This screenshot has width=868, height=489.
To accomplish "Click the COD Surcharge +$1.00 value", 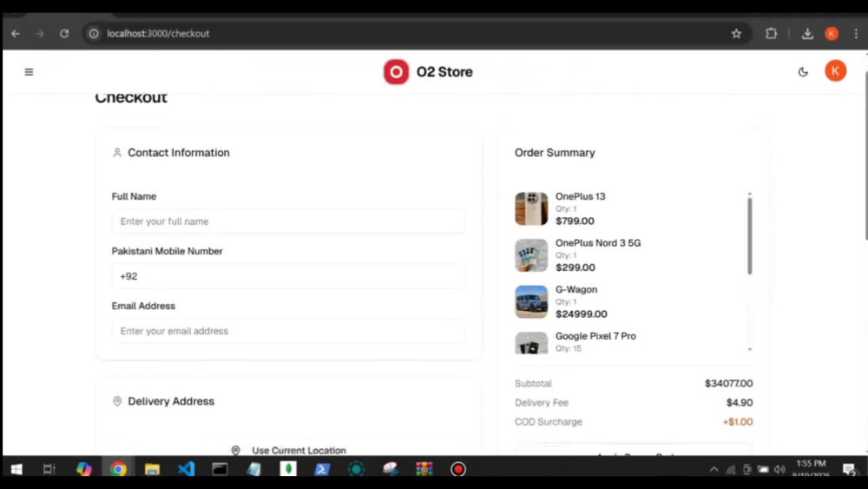I will (x=738, y=422).
